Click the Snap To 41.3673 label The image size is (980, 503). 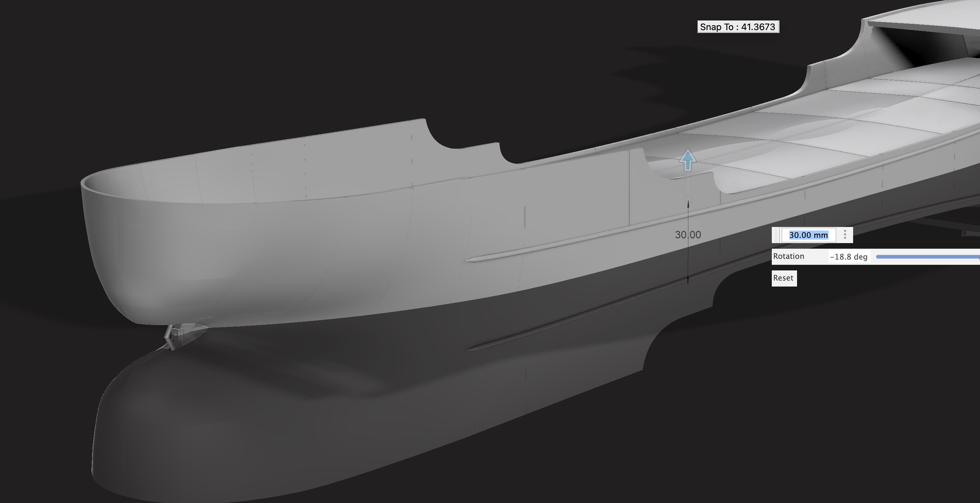738,27
